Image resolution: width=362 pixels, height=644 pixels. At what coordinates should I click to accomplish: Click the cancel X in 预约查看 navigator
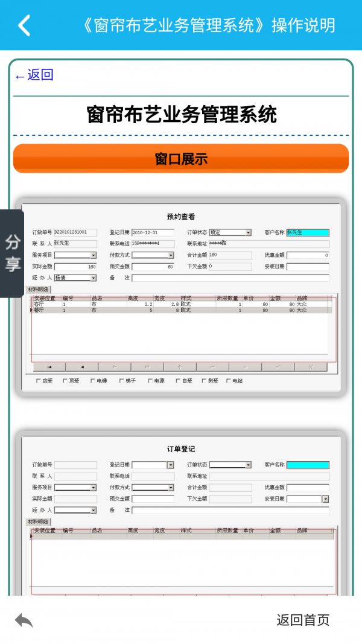(311, 367)
